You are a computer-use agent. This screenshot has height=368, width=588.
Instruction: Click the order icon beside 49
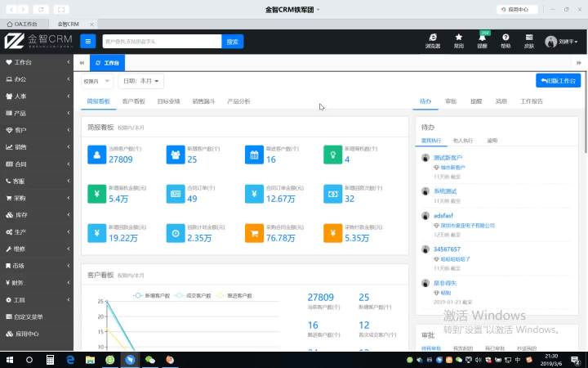(176, 194)
